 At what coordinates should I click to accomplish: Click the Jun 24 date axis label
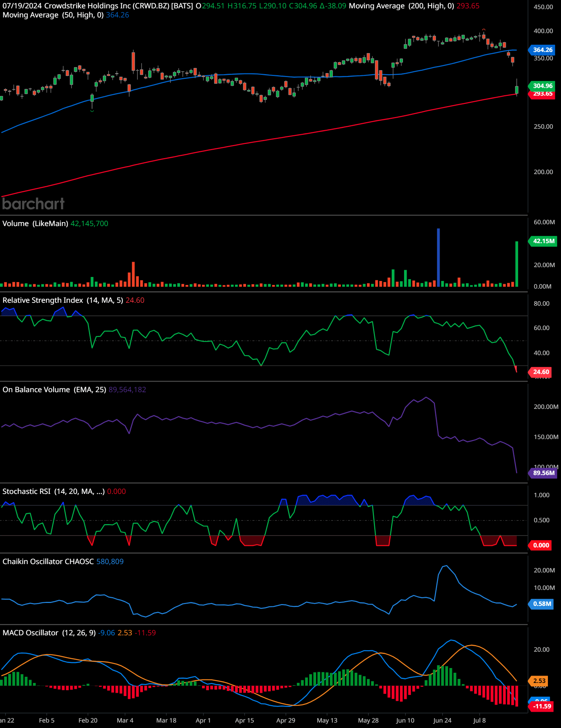(442, 720)
